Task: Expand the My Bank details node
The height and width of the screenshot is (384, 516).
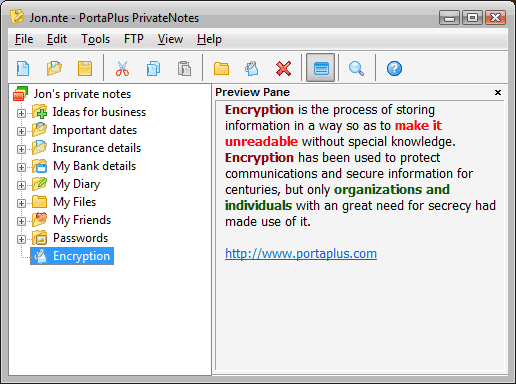Action: click(x=21, y=167)
